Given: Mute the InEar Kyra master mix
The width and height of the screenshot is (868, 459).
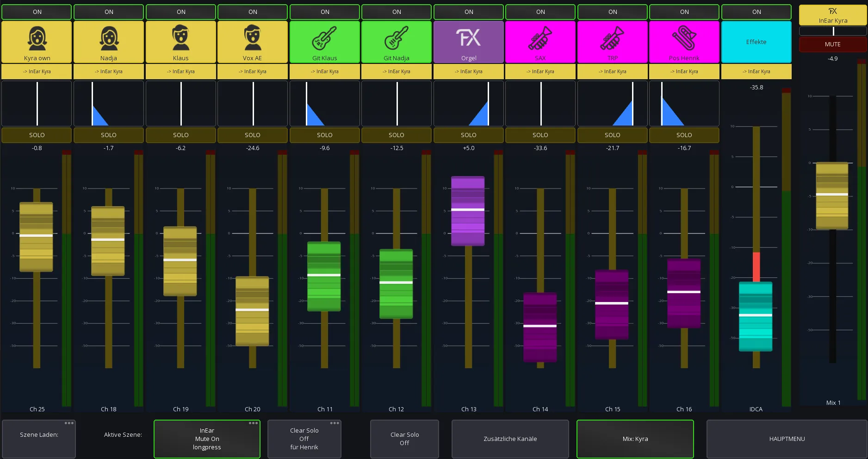Looking at the screenshot, I should tap(832, 44).
